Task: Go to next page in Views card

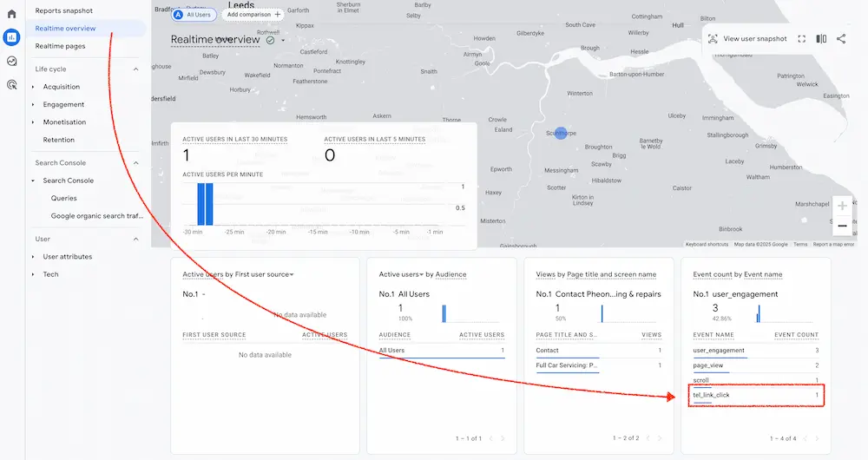Action: pyautogui.click(x=660, y=438)
